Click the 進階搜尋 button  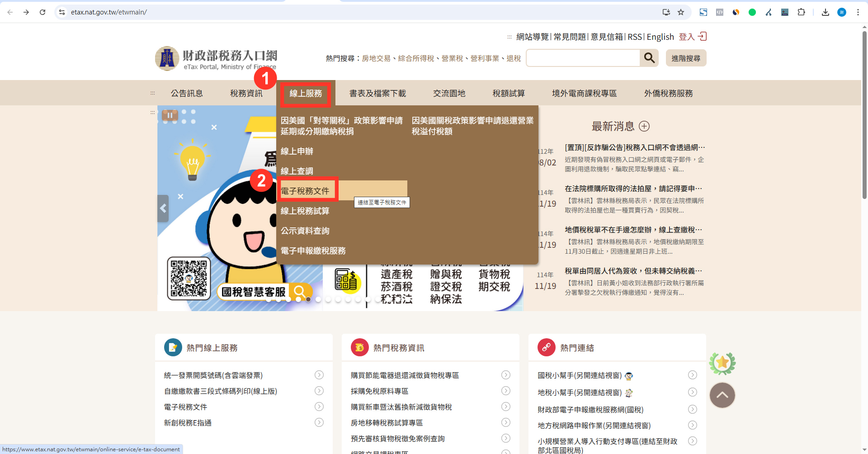coord(685,58)
